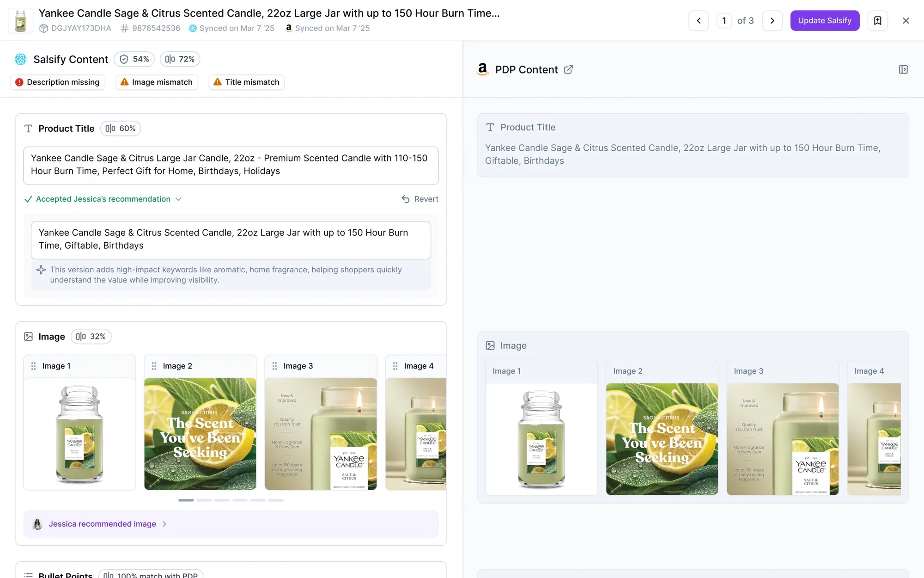Click the Image section picture icon in Salsify panel

28,337
